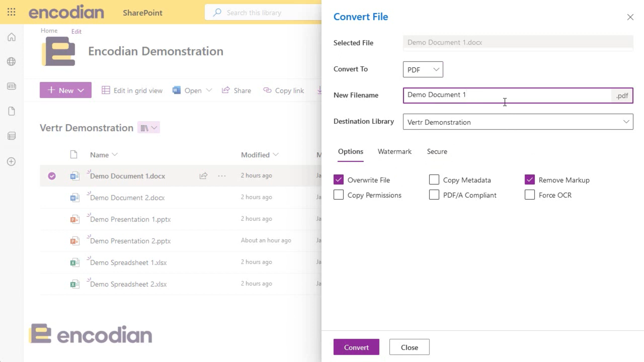The height and width of the screenshot is (362, 644).
Task: Open the Destination Library dropdown
Action: [x=518, y=122]
